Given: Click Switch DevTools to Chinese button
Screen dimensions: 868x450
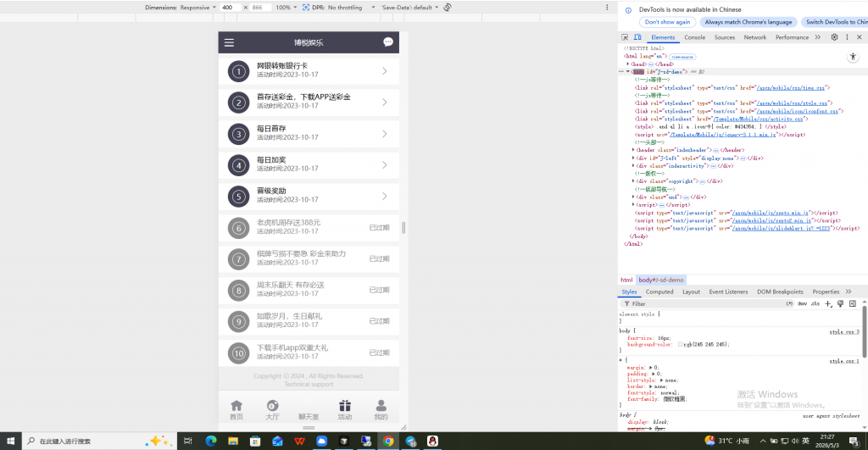Looking at the screenshot, I should click(835, 22).
